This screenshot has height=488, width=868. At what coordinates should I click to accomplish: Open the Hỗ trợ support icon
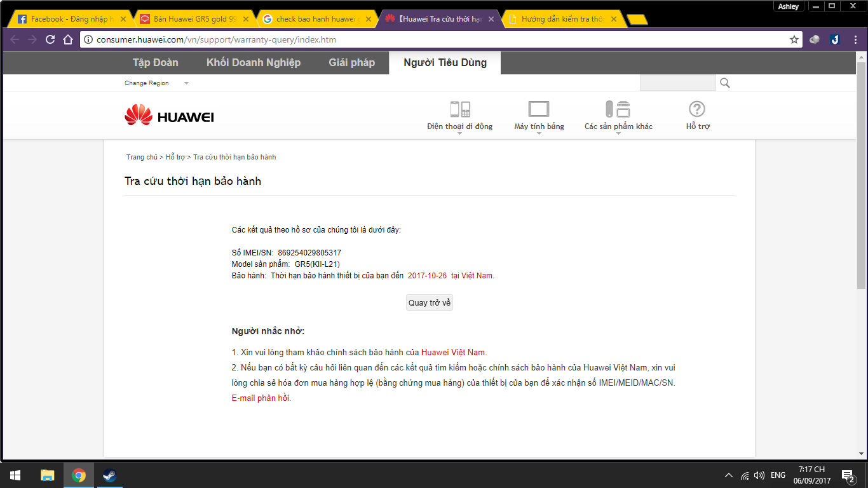pos(698,116)
